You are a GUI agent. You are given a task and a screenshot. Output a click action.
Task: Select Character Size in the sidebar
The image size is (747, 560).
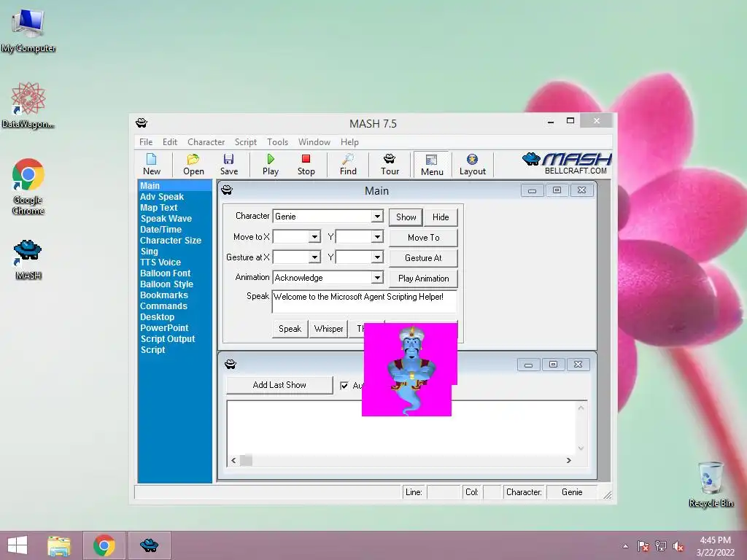(x=171, y=241)
